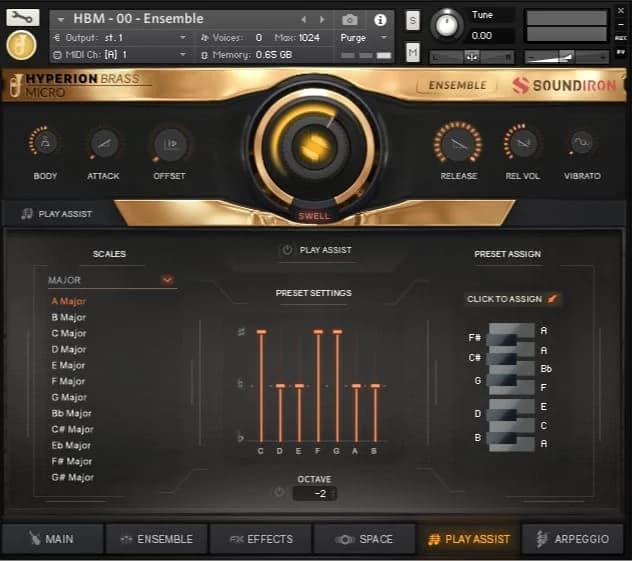Take a snapshot with the camera icon
The height and width of the screenshot is (561, 632).
[x=350, y=19]
